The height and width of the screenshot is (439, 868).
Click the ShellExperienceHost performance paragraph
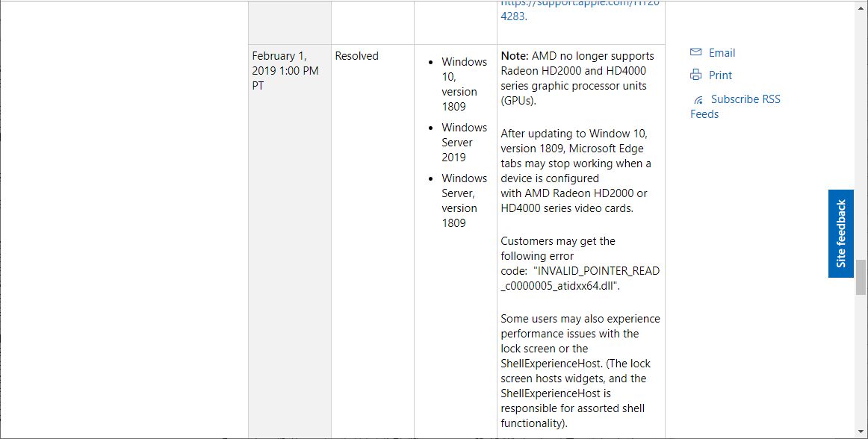(x=580, y=371)
